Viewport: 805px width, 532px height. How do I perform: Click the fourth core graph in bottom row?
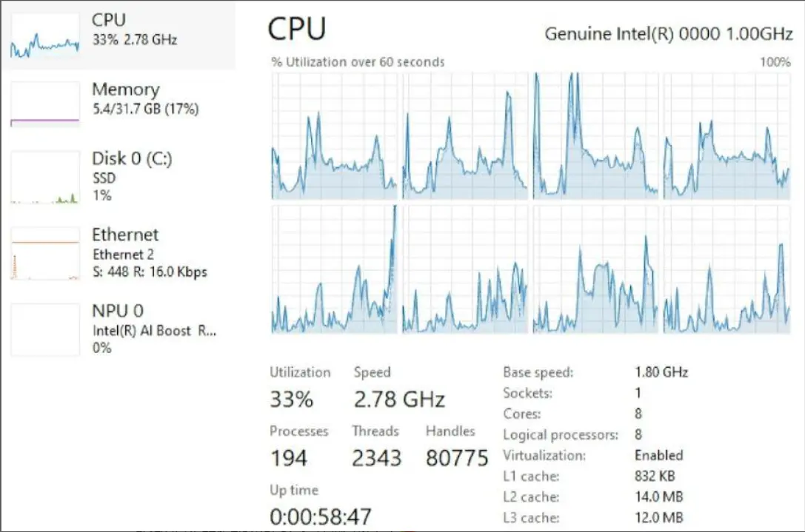(726, 269)
